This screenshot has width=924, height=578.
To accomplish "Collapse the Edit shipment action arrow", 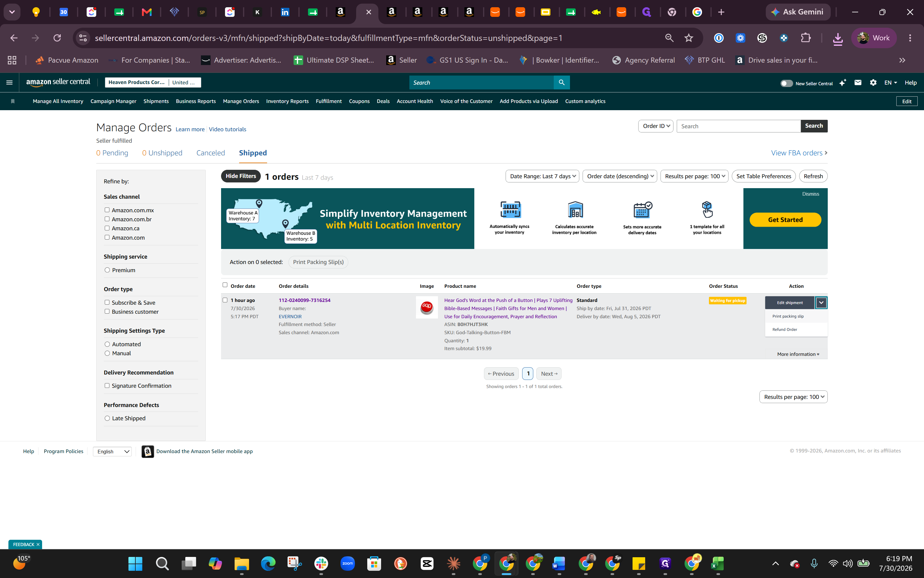I will [821, 303].
